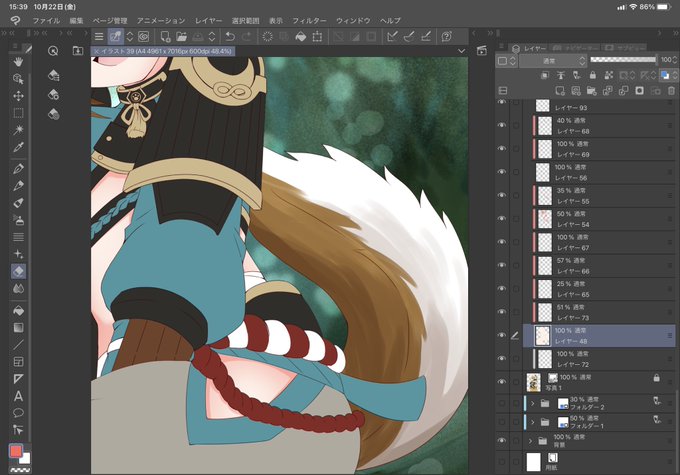
Task: Click the opacity value 100 stepper
Action: coord(674,59)
